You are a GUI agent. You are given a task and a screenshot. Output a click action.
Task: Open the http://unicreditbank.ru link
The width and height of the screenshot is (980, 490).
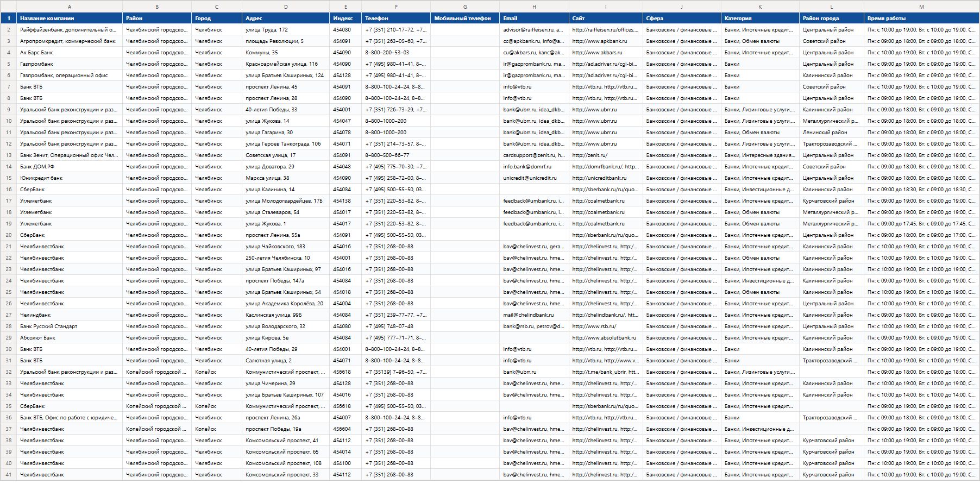tap(606, 178)
